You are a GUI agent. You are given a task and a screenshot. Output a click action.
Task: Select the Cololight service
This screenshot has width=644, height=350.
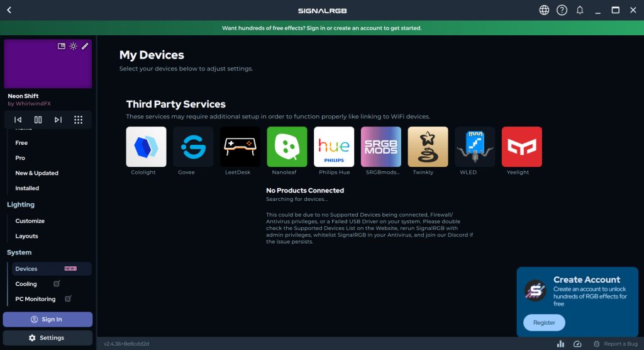point(146,147)
